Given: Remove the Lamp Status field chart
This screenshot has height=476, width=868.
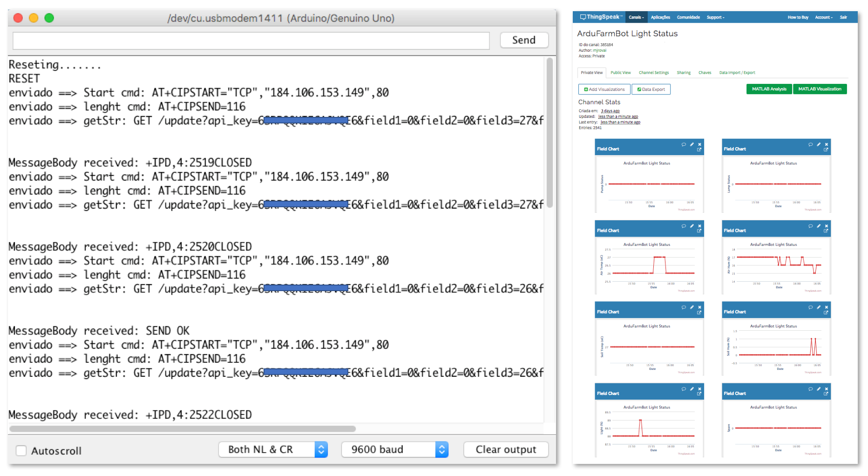Looking at the screenshot, I should pos(827,144).
